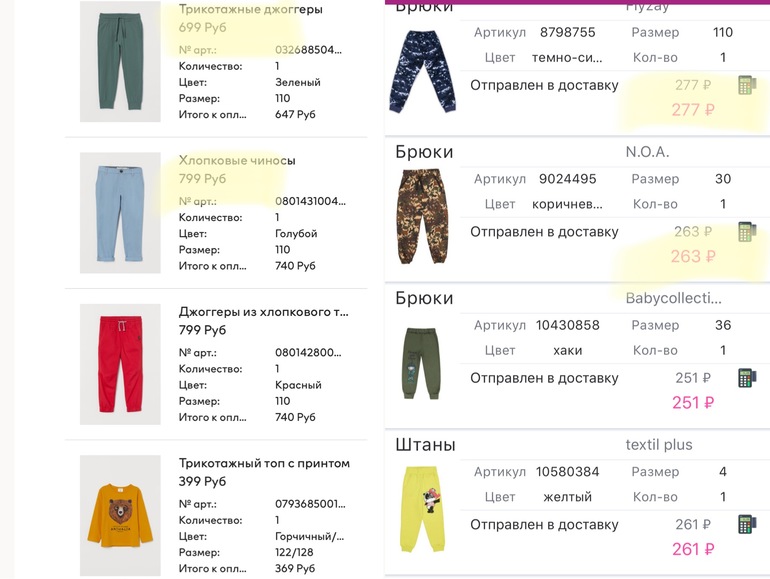This screenshot has width=770, height=579.
Task: Click the cash register icon beside 277 ₽
Action: pos(746,85)
